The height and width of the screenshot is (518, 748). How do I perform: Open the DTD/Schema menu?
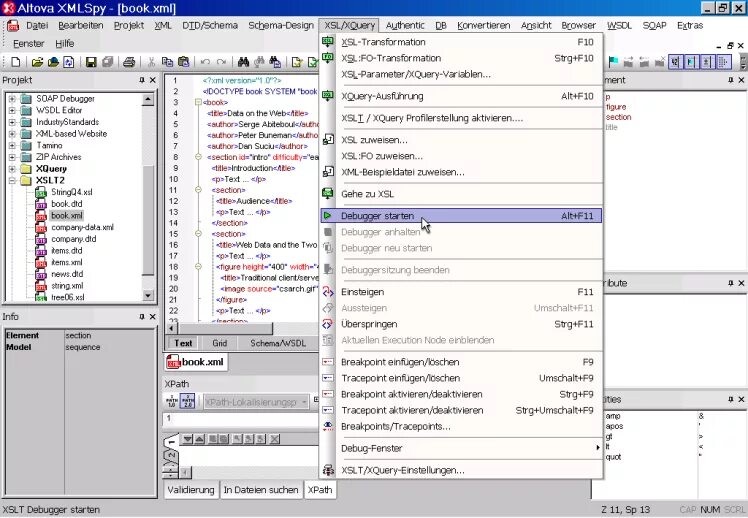coord(210,26)
